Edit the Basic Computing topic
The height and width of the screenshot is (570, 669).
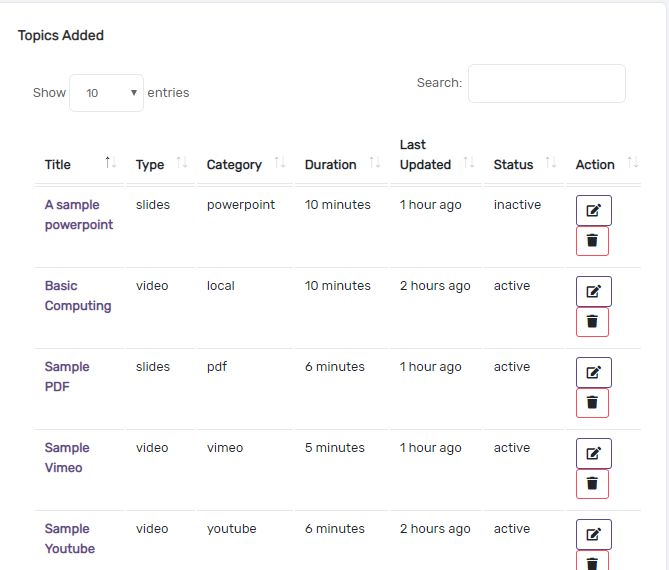click(593, 292)
